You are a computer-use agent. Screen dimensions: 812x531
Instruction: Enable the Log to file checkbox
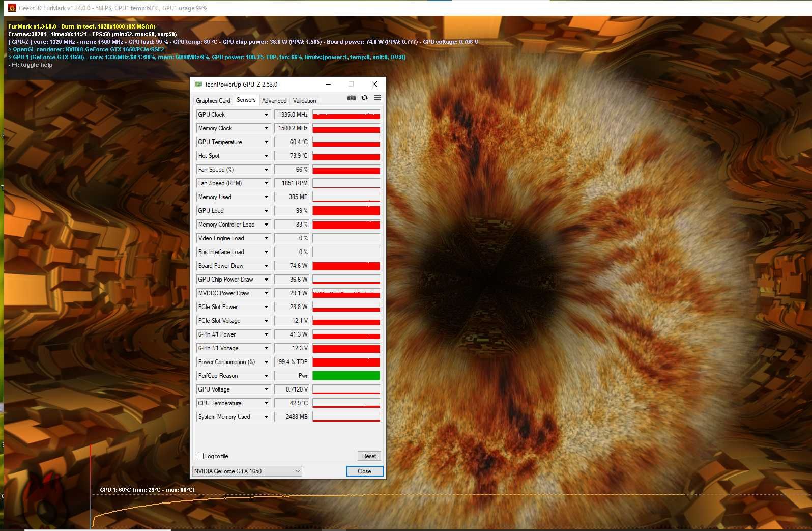[x=200, y=456]
